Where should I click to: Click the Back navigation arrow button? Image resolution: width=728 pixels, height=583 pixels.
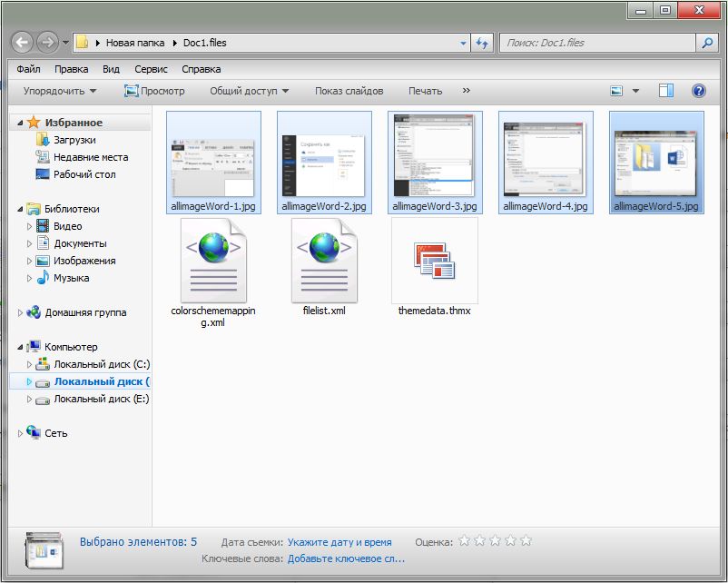click(24, 43)
